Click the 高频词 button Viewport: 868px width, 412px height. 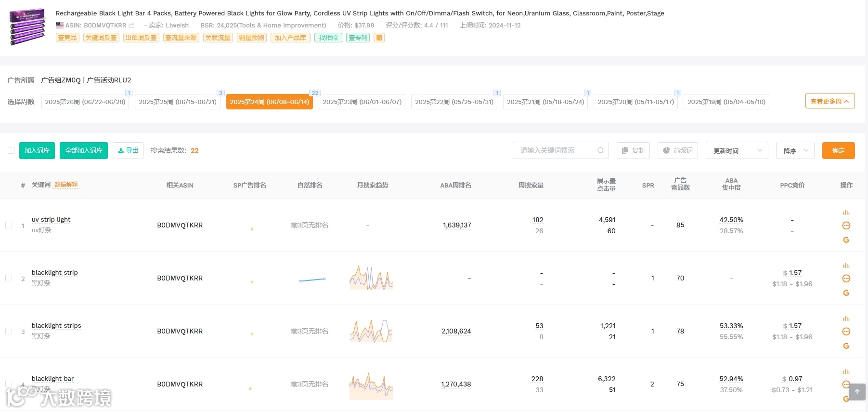678,150
